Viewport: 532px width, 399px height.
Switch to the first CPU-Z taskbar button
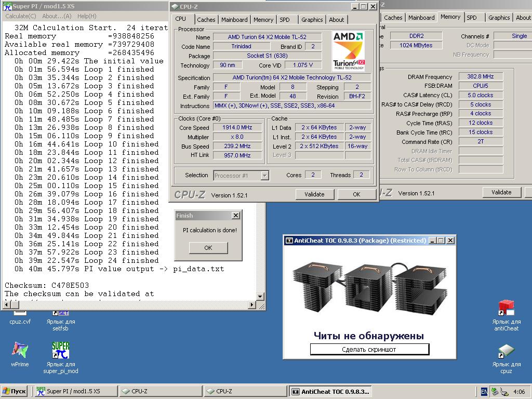tap(161, 391)
